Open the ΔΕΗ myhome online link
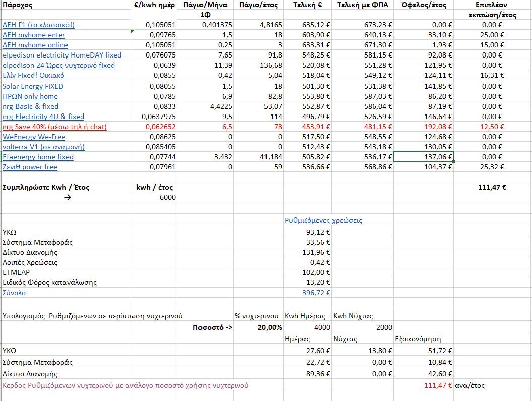The width and height of the screenshot is (532, 401). (35, 45)
